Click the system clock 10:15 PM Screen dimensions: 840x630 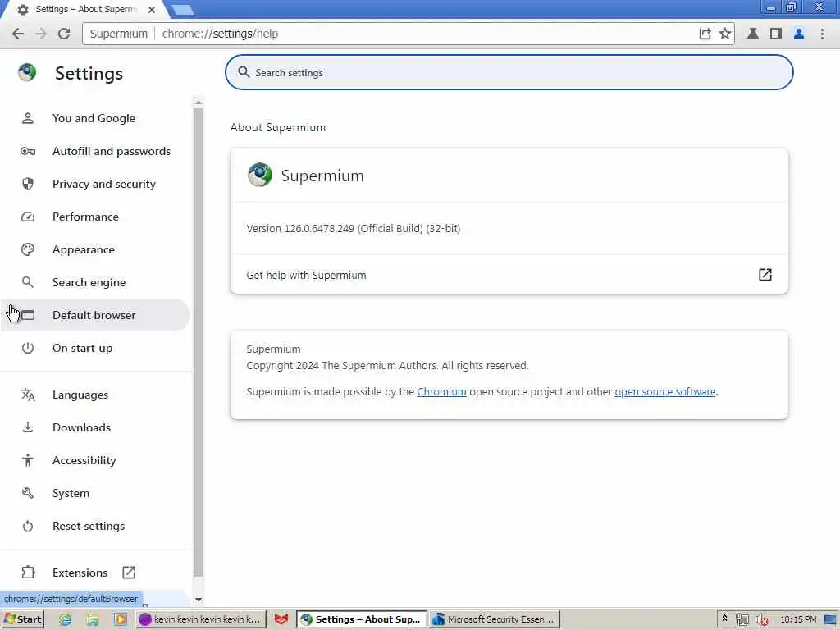pos(798,619)
